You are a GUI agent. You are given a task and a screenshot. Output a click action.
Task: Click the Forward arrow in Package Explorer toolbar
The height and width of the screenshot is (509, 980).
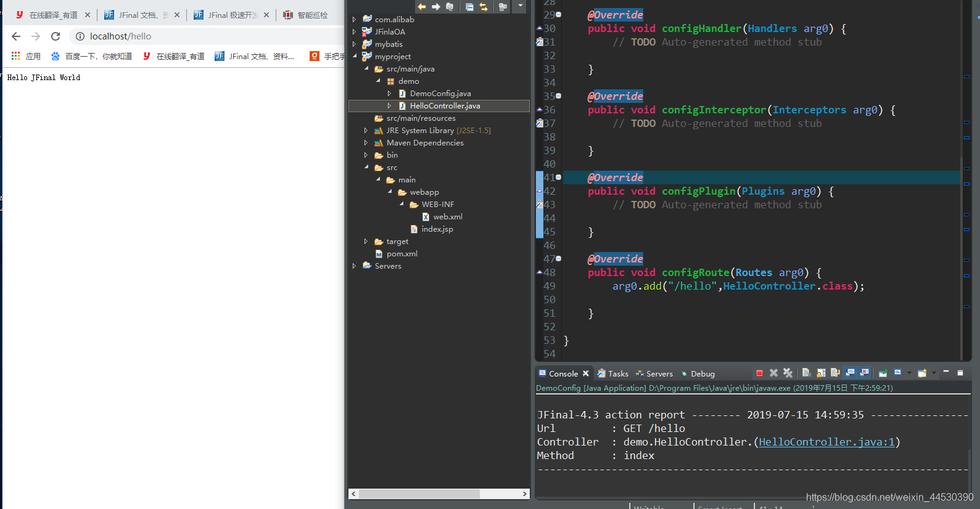click(436, 7)
